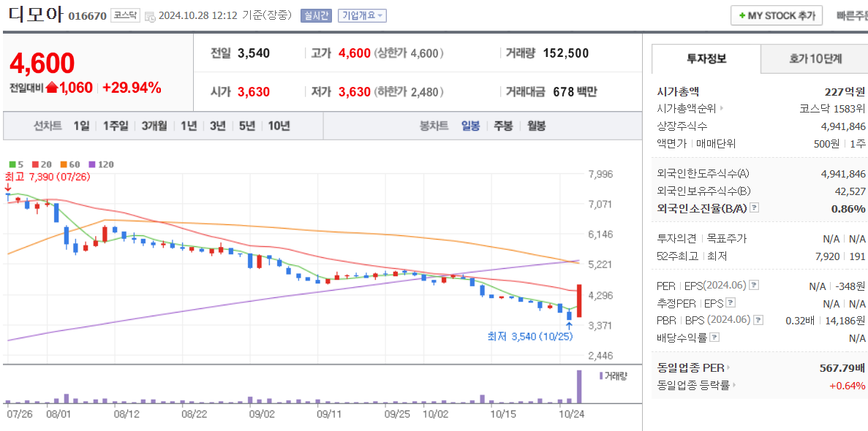Select the 1주일 line chart period
This screenshot has height=431, width=868.
[115, 126]
